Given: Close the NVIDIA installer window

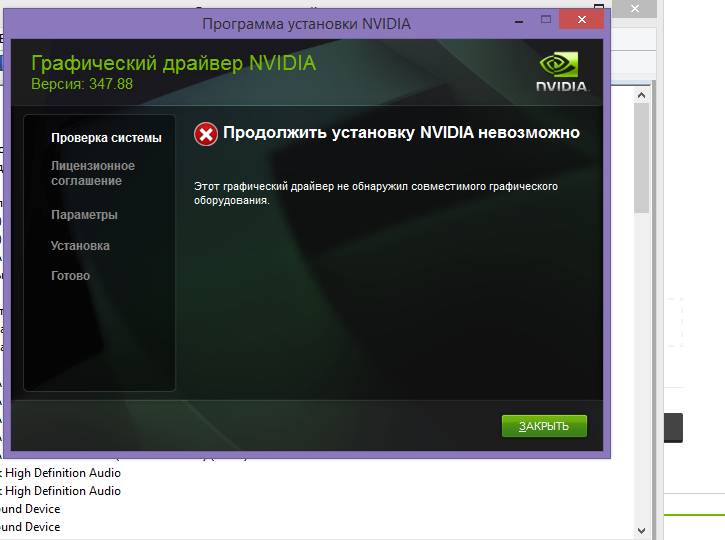Looking at the screenshot, I should (x=582, y=19).
